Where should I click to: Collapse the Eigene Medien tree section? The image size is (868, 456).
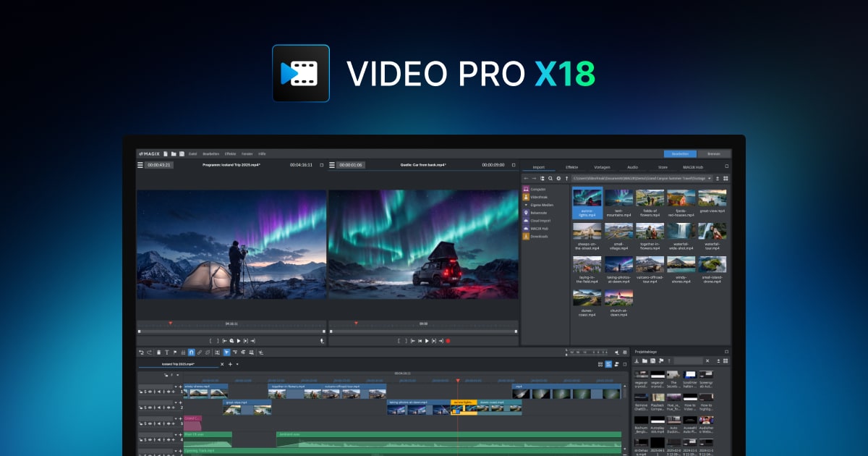(526, 205)
